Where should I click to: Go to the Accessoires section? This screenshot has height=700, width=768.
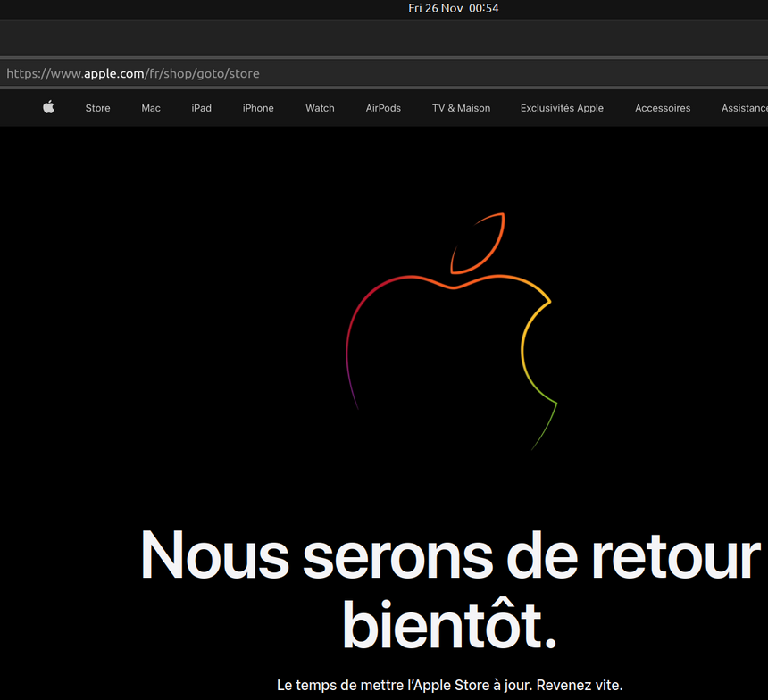[x=663, y=108]
